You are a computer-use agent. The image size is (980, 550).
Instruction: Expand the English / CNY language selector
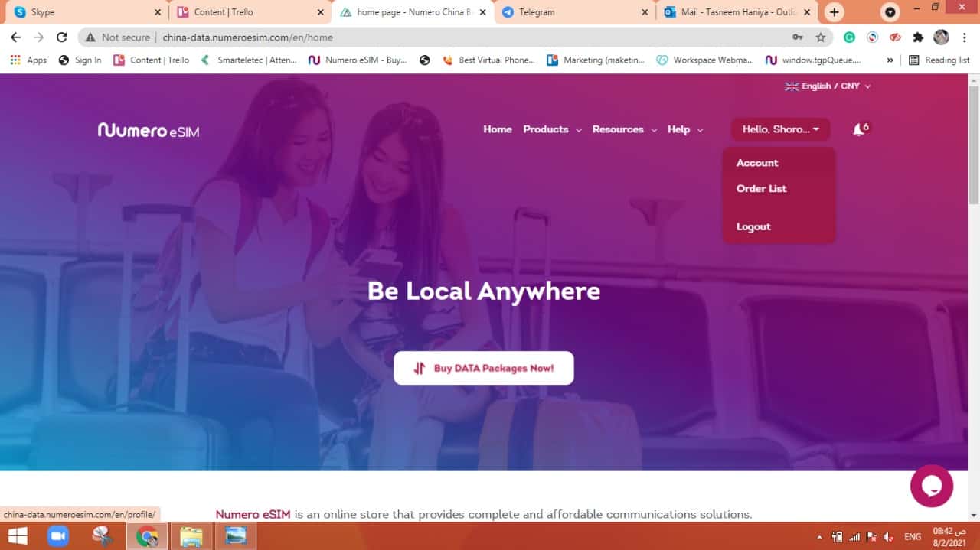(828, 86)
